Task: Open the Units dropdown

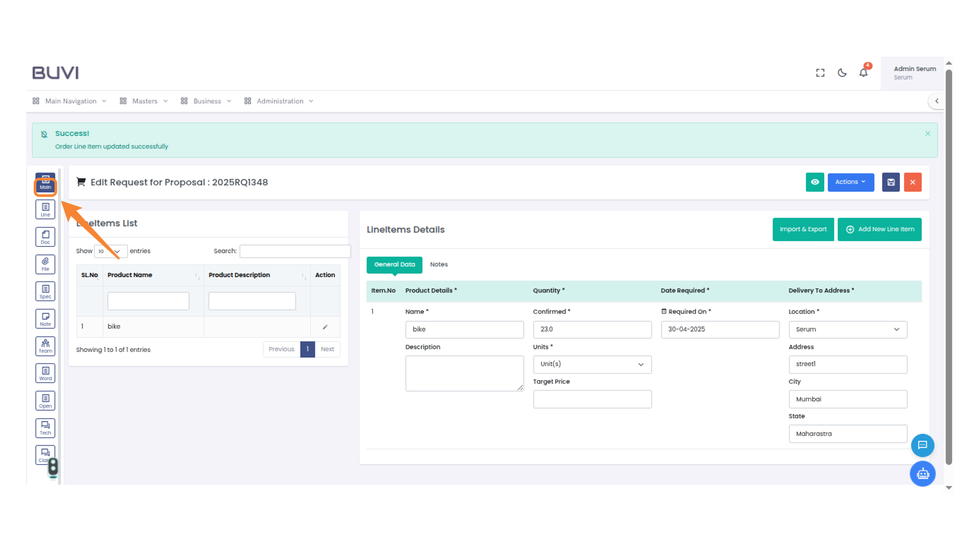Action: pyautogui.click(x=592, y=364)
